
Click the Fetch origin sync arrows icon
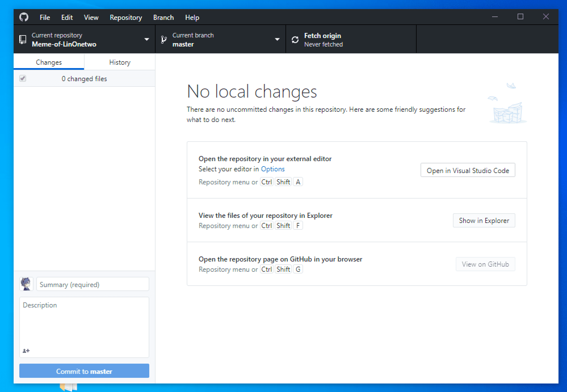tap(295, 40)
